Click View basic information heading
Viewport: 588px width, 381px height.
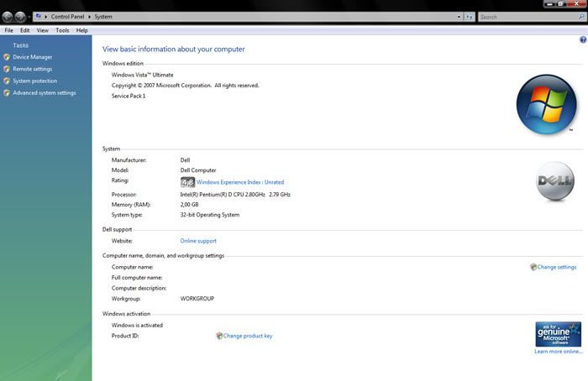tap(174, 49)
